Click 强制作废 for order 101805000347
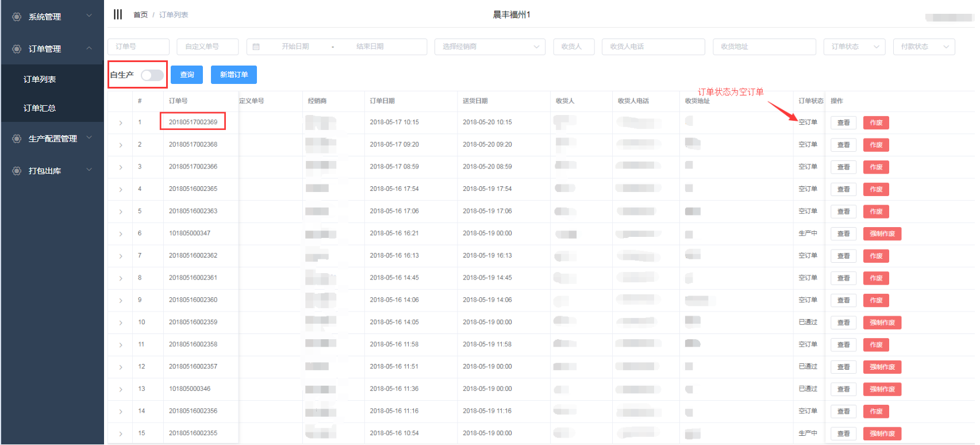 (882, 234)
